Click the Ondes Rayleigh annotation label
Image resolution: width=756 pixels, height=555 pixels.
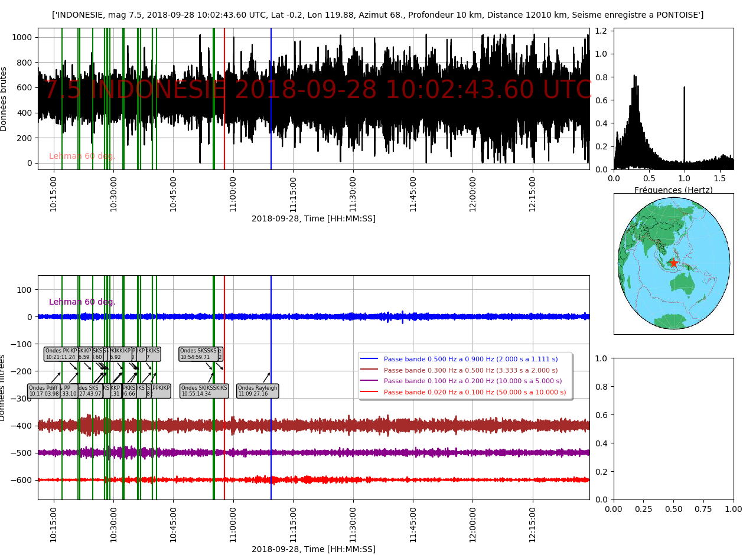[257, 391]
